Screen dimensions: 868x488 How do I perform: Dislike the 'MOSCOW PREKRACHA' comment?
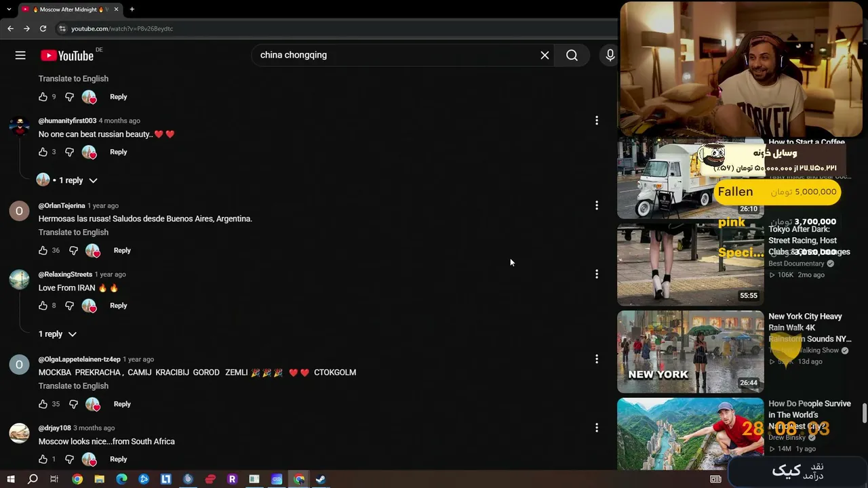point(73,404)
